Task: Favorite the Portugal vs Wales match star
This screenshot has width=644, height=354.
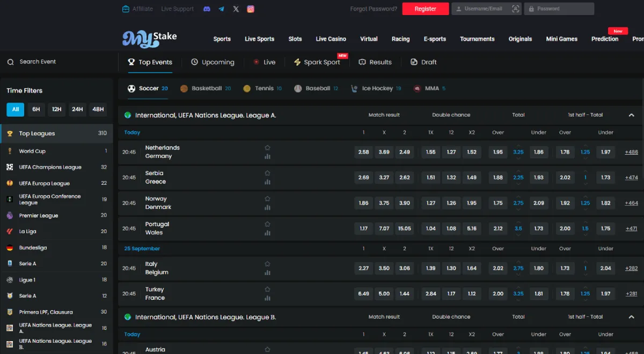Action: [267, 224]
